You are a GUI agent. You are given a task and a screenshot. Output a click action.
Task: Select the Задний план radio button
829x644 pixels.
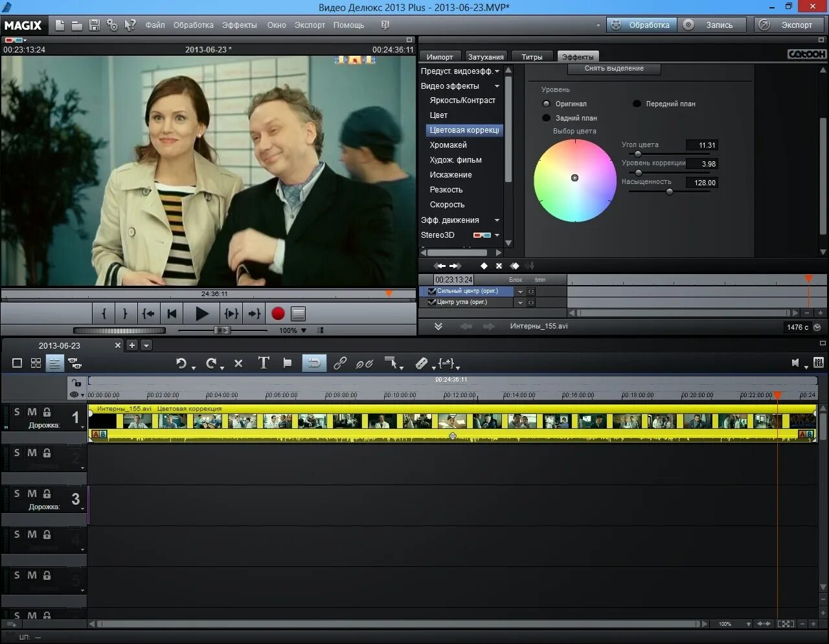point(546,118)
